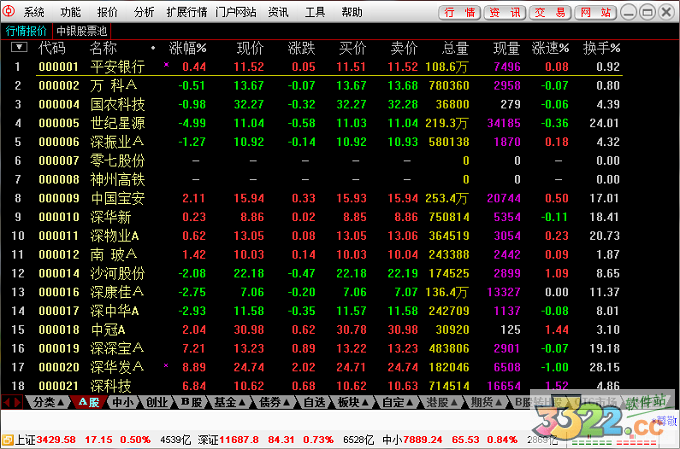Screen dimensions: 680x449
Task: Select the 沙河股份 stock name
Action: [x=118, y=273]
